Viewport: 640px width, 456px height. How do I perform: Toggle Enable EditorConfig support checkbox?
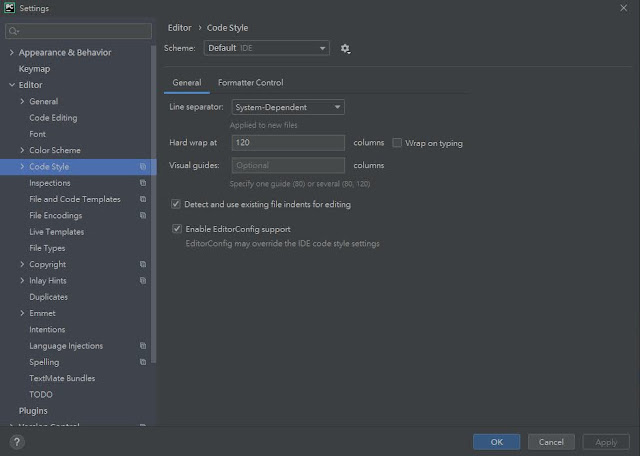click(177, 229)
